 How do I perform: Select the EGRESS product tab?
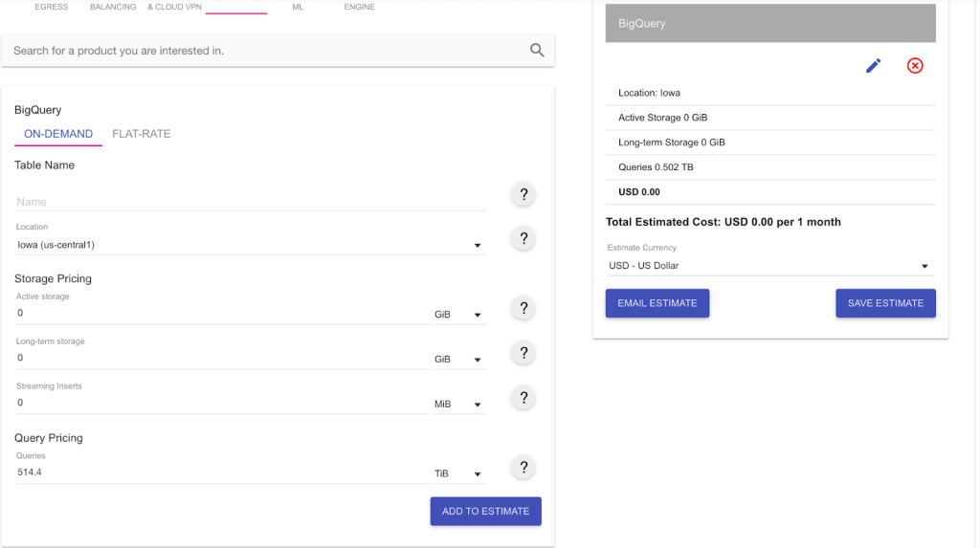click(52, 7)
